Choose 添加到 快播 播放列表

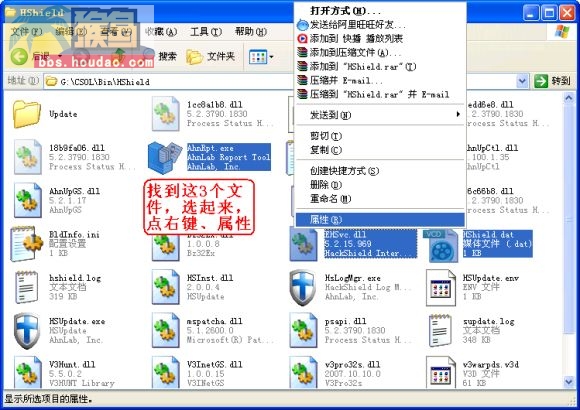point(380,38)
